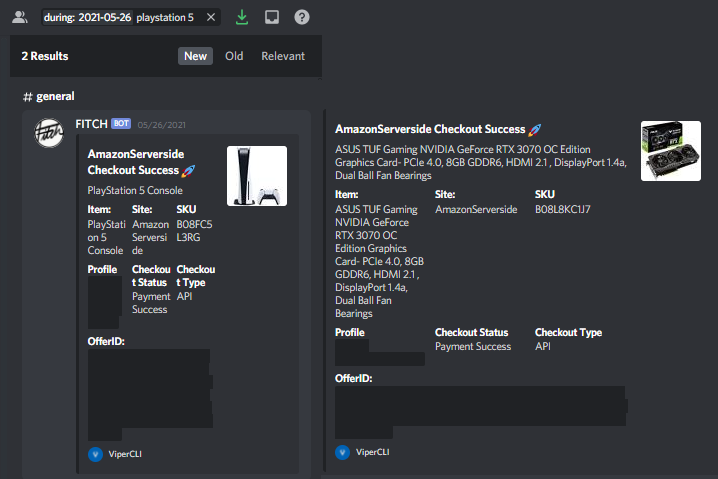
Task: Click the BOT tag badge
Action: [121, 124]
